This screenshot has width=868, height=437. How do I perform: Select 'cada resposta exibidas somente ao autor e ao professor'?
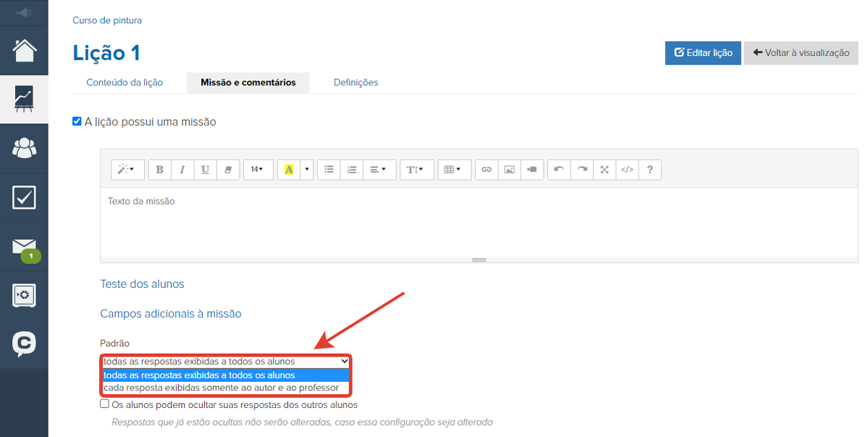tap(221, 388)
